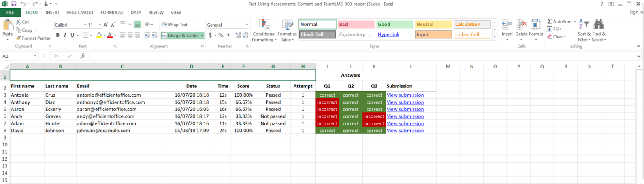Toggle Wrap Text

click(x=175, y=25)
